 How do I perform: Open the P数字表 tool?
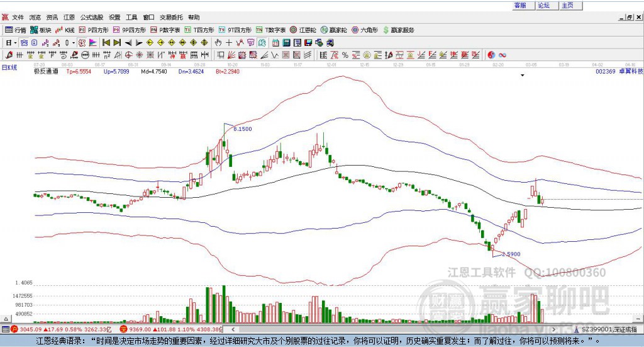[165, 30]
